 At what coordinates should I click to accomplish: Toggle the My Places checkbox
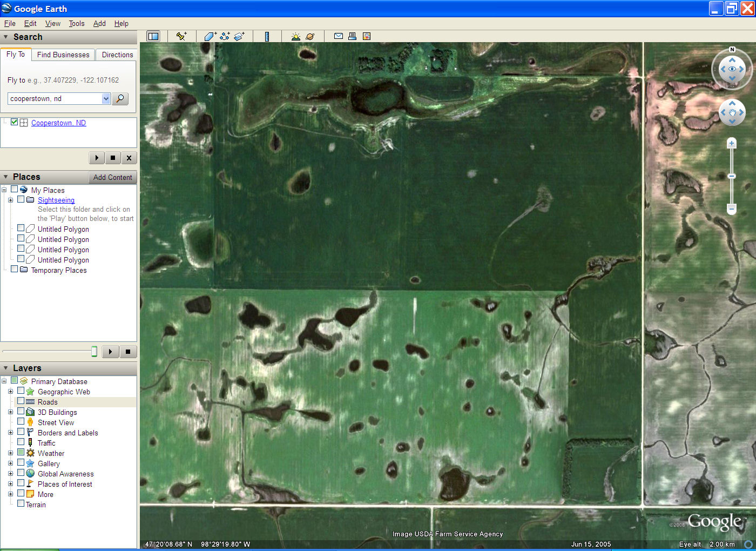[x=15, y=190]
